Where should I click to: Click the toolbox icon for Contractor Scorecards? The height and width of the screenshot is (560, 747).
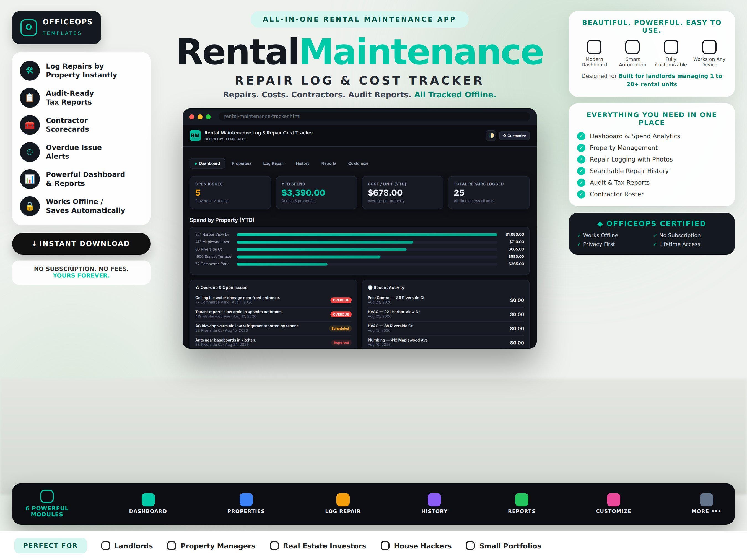pyautogui.click(x=30, y=125)
